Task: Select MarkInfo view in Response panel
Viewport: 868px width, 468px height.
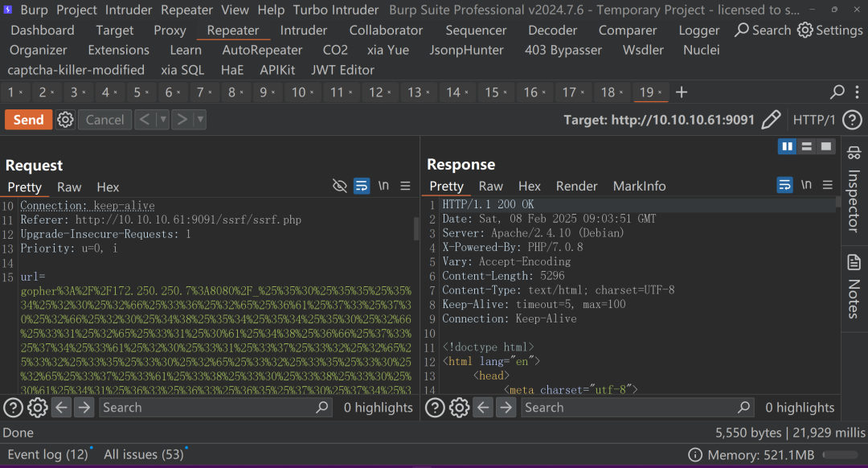Action: click(640, 186)
